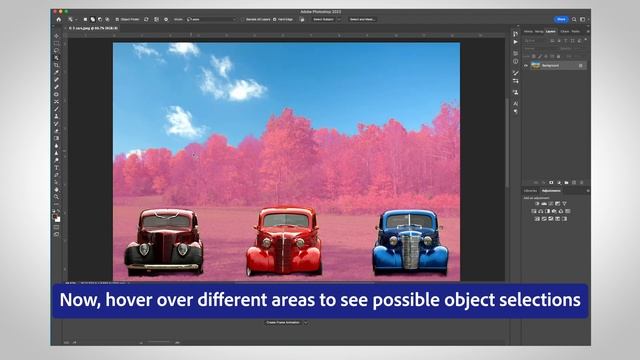This screenshot has width=640, height=360.
Task: Go to the Home screen icon
Action: [58, 19]
